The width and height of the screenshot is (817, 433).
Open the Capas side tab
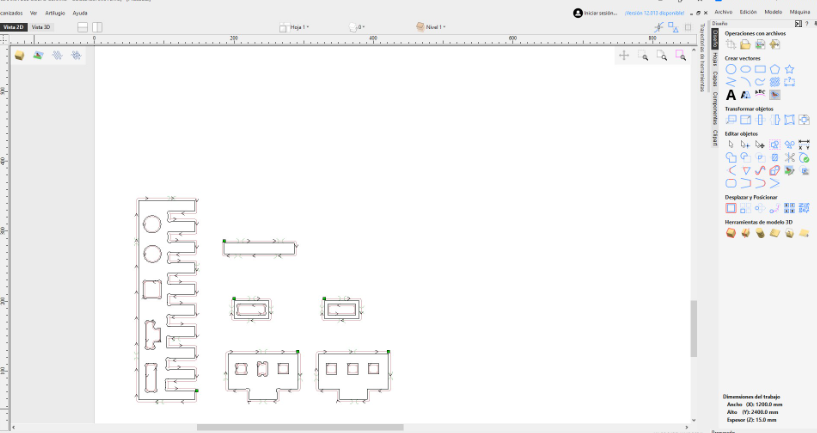[715, 79]
